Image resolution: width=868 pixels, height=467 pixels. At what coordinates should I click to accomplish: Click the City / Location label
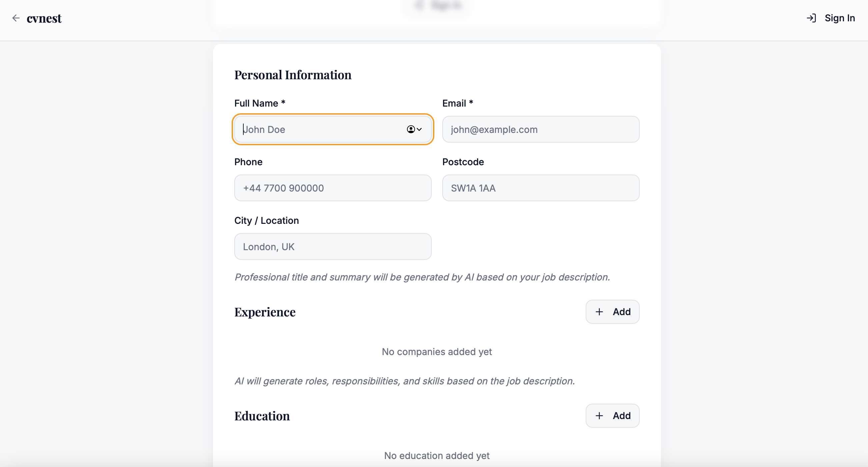tap(267, 221)
